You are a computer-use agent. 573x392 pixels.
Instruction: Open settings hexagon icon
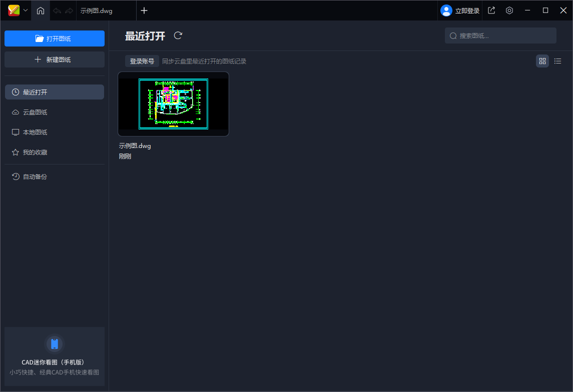pos(509,10)
